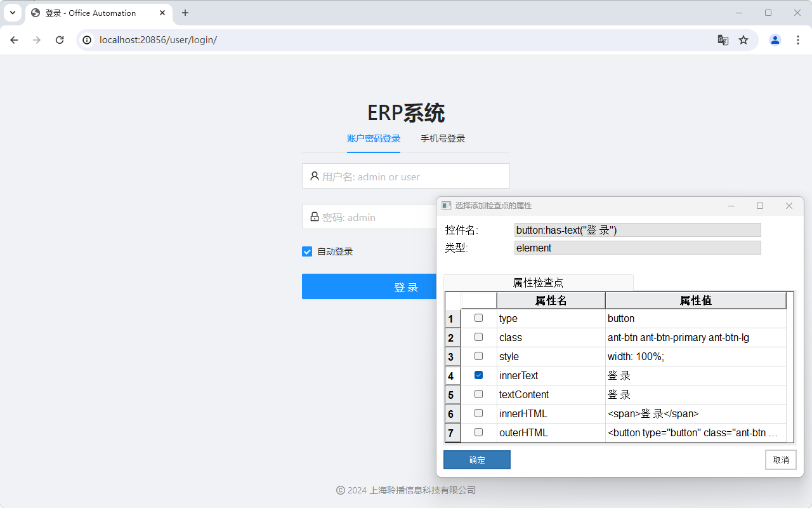This screenshot has height=508, width=812.
Task: Switch to the 手机号登录 tab
Action: tap(443, 138)
